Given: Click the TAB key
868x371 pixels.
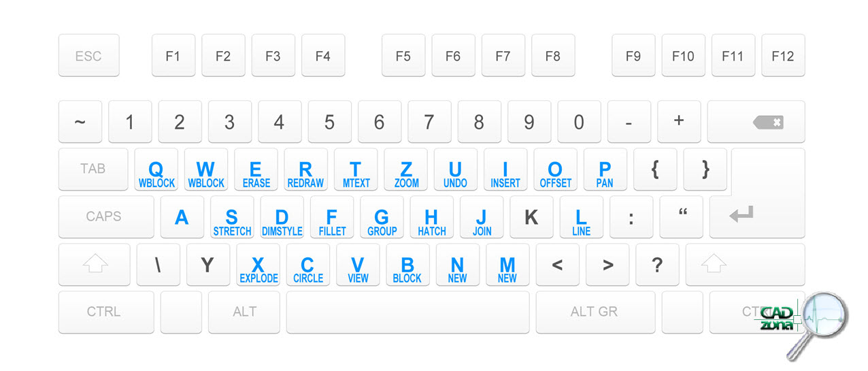Looking at the screenshot, I should click(93, 170).
